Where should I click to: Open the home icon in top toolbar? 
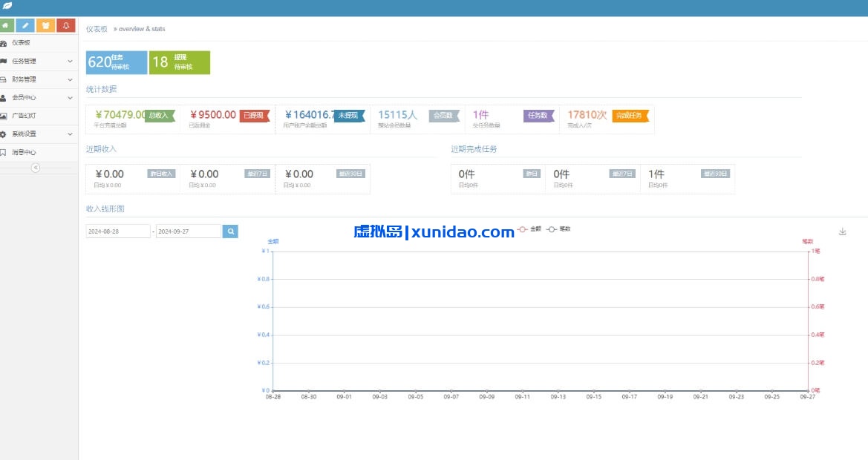8,24
